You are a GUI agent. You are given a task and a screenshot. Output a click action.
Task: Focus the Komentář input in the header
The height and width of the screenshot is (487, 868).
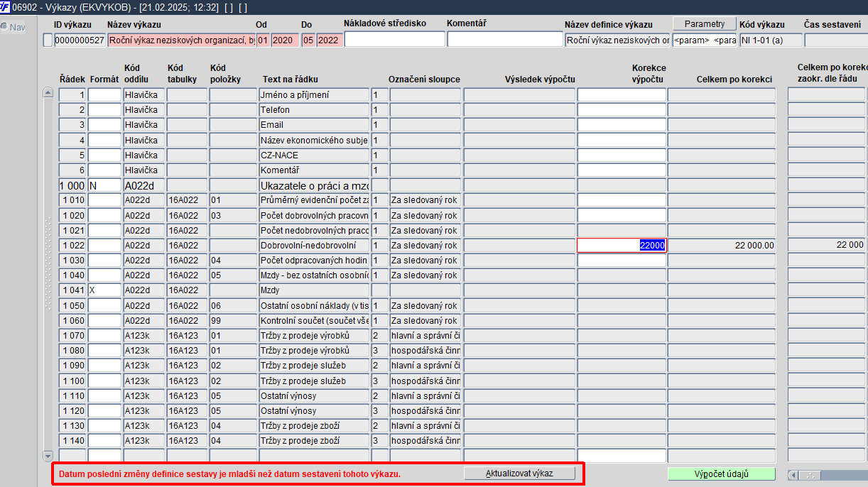(505, 40)
